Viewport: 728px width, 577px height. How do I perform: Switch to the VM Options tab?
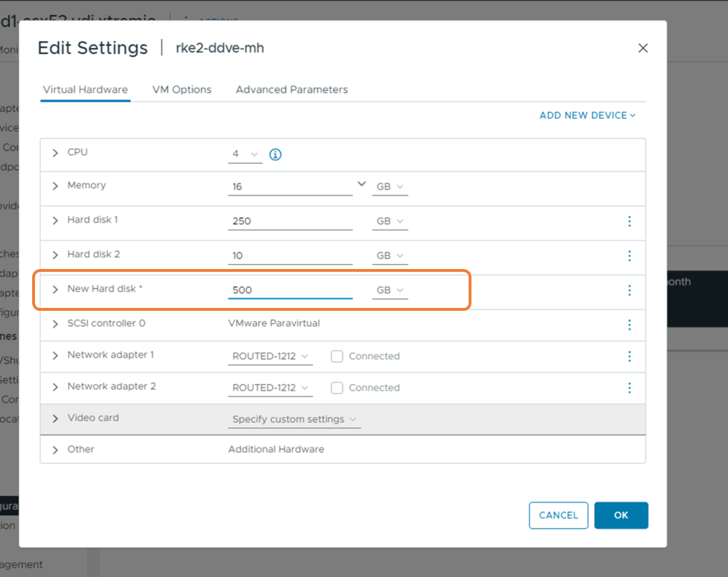(x=181, y=90)
